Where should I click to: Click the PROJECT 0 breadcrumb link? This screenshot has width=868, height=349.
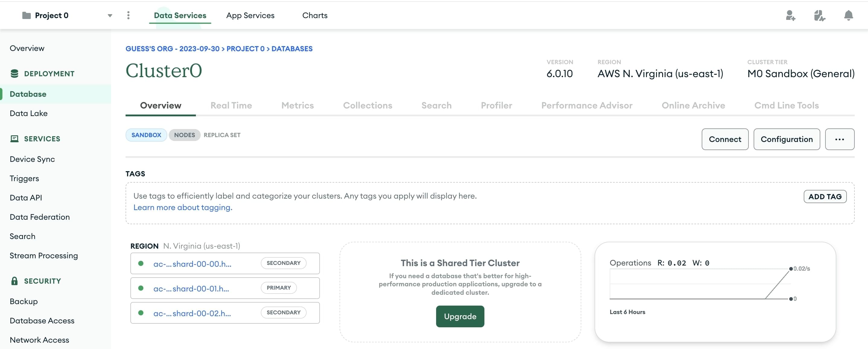click(x=245, y=49)
